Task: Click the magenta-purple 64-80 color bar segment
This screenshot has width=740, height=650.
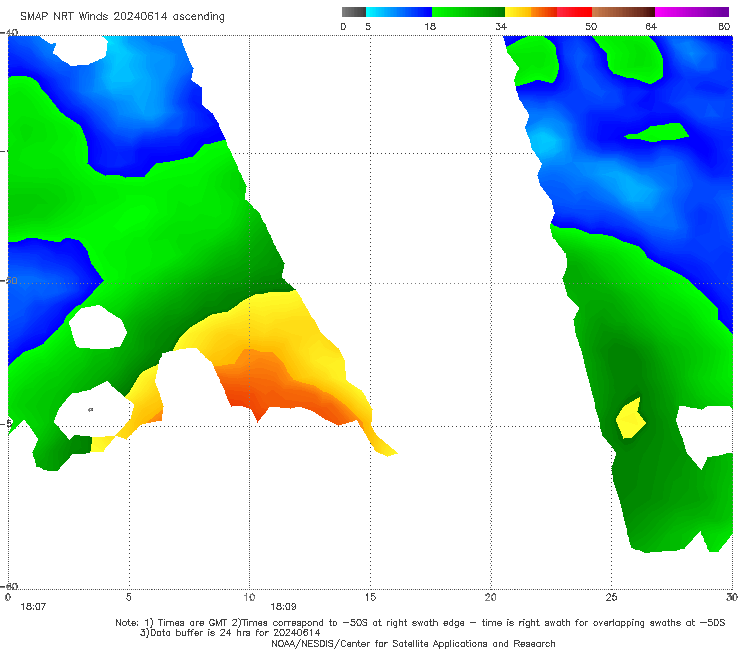Action: [692, 12]
